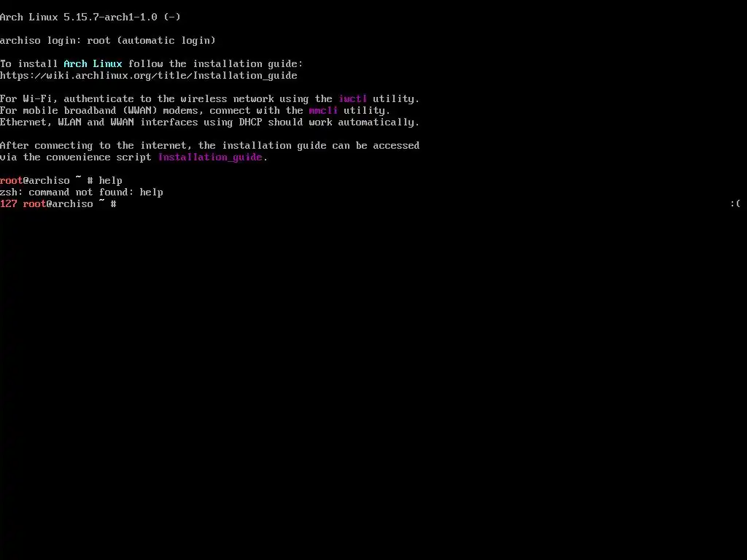The height and width of the screenshot is (560, 747).
Task: Click the red root text in first prompt
Action: (12, 181)
